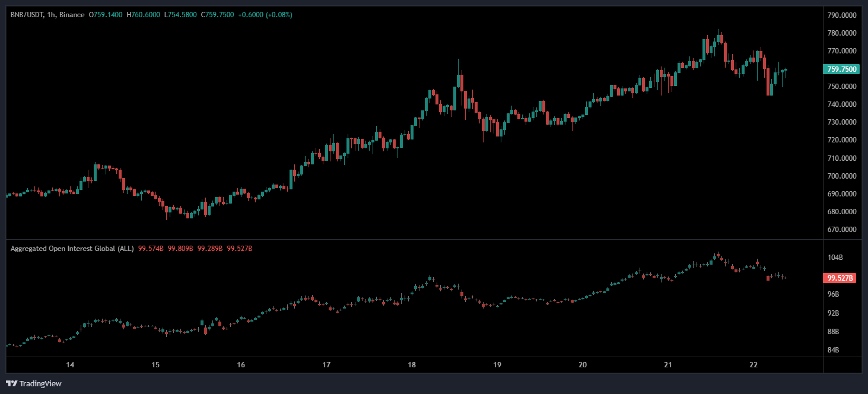Select the Aggregated Open Interest Global indicator label
The height and width of the screenshot is (394, 868).
[72, 248]
